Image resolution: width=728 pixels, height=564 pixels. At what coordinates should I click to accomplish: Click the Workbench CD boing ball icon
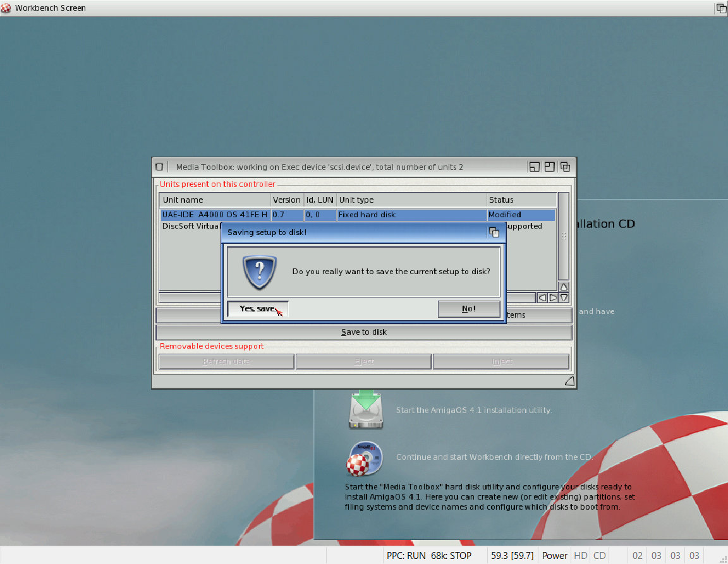click(x=365, y=459)
